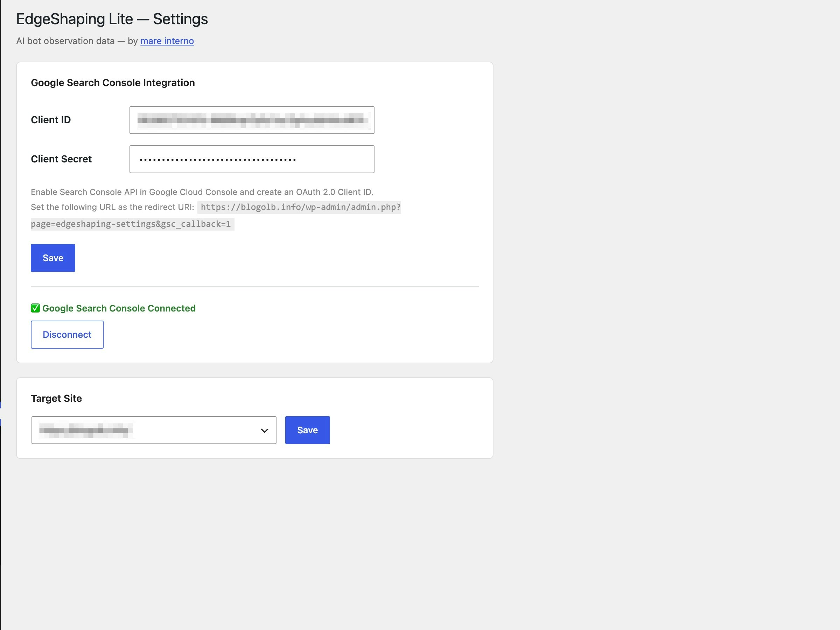Viewport: 840px width, 630px height.
Task: Select the redirect URI code text
Action: point(216,215)
